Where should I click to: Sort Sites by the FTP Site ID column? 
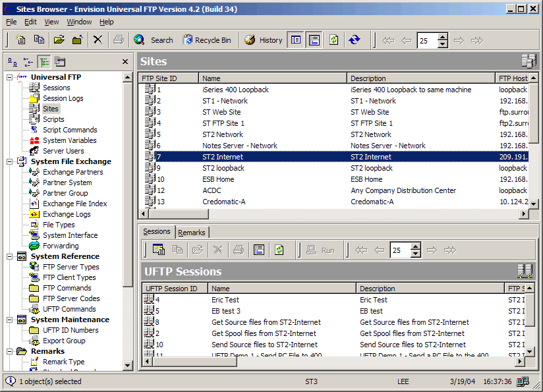[169, 78]
